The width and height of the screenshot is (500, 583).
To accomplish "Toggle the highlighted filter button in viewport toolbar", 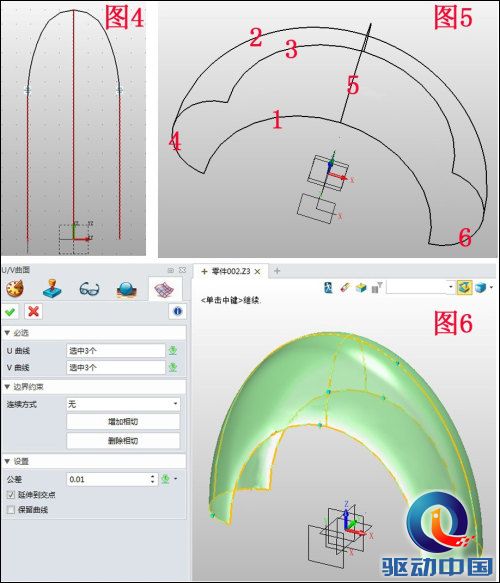I will (x=464, y=287).
